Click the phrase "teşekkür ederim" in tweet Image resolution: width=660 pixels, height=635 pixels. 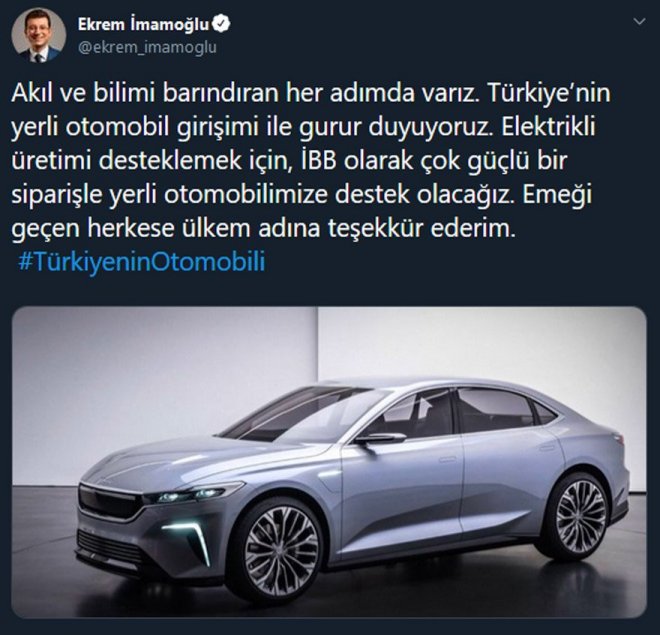point(421,229)
